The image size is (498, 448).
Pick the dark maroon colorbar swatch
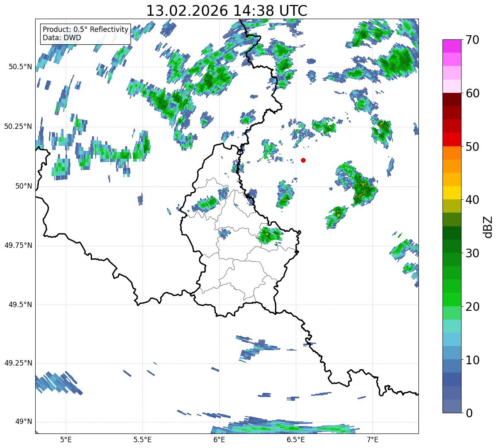tap(452, 99)
